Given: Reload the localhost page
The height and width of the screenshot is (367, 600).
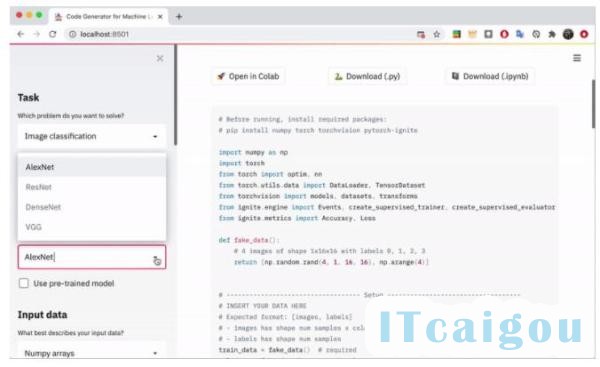Looking at the screenshot, I should click(x=52, y=34).
